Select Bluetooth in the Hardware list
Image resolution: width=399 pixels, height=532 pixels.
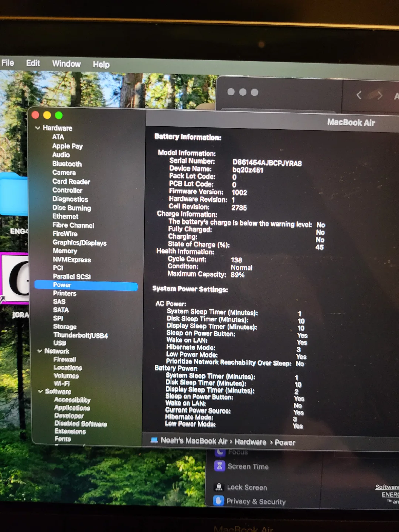[67, 164]
